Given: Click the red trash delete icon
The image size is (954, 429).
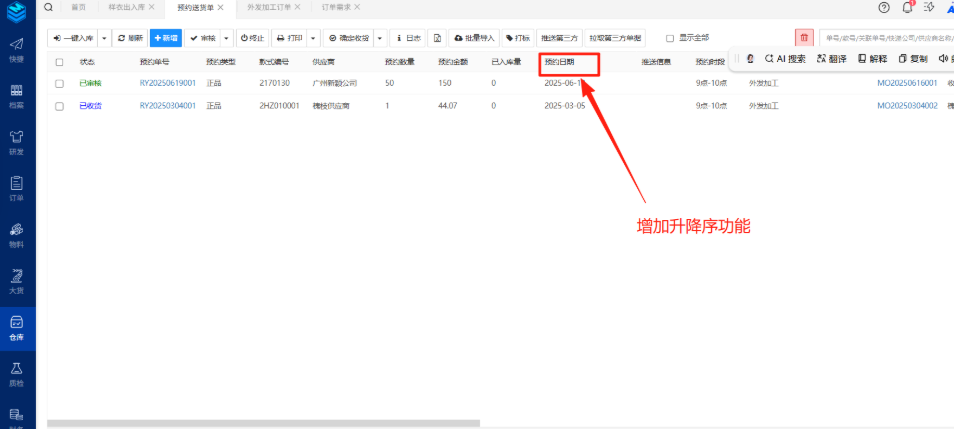Looking at the screenshot, I should (x=804, y=37).
